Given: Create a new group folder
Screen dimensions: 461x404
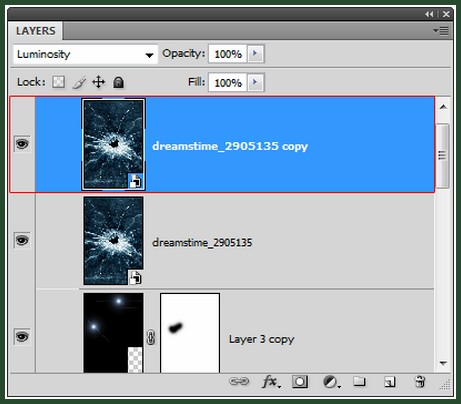Looking at the screenshot, I should pyautogui.click(x=359, y=381).
